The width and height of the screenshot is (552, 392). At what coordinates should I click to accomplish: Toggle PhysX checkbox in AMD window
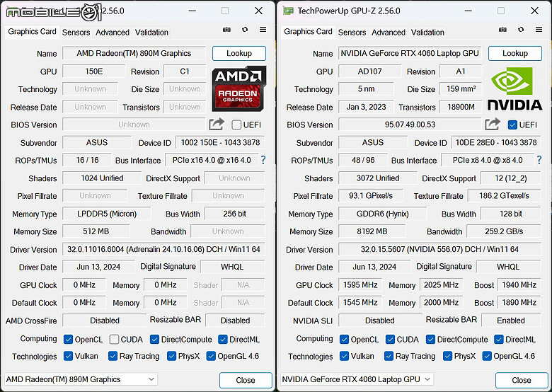coord(171,356)
